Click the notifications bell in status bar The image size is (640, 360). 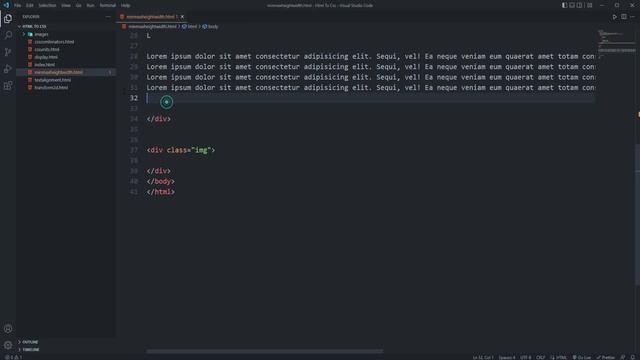pyautogui.click(x=633, y=357)
